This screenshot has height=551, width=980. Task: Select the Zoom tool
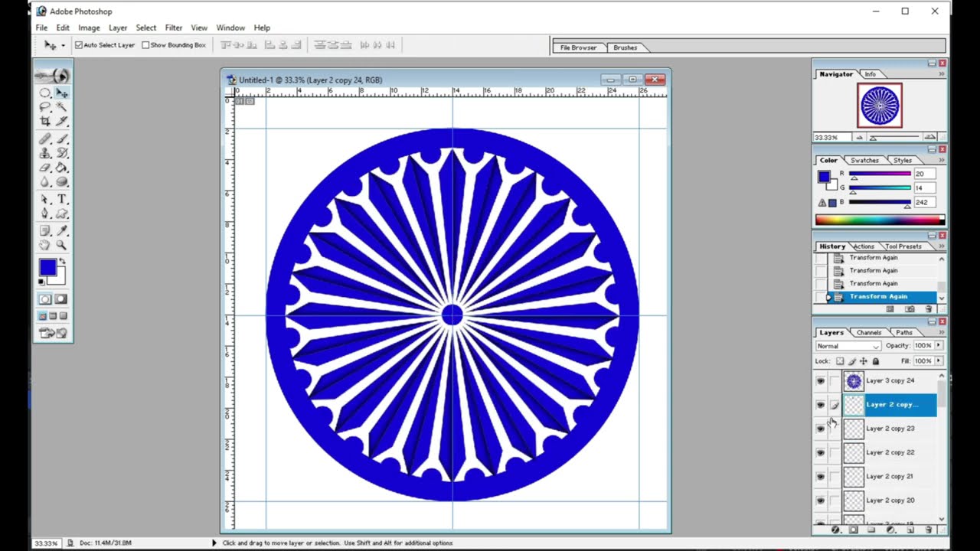click(x=61, y=245)
